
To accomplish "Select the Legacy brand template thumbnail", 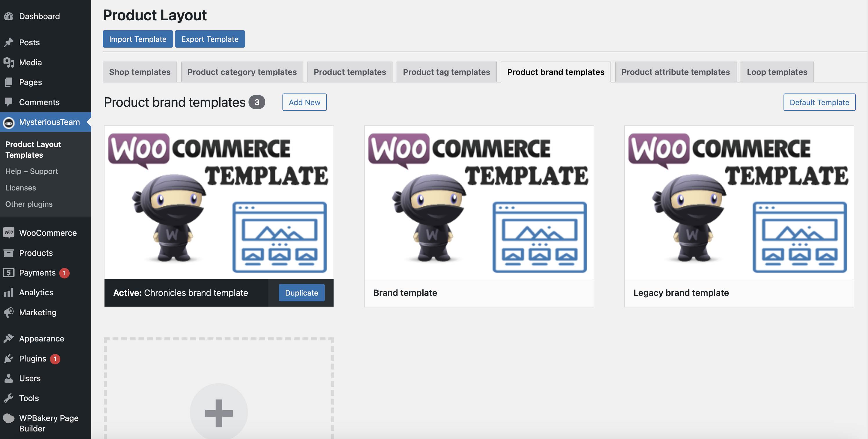I will click(x=739, y=202).
